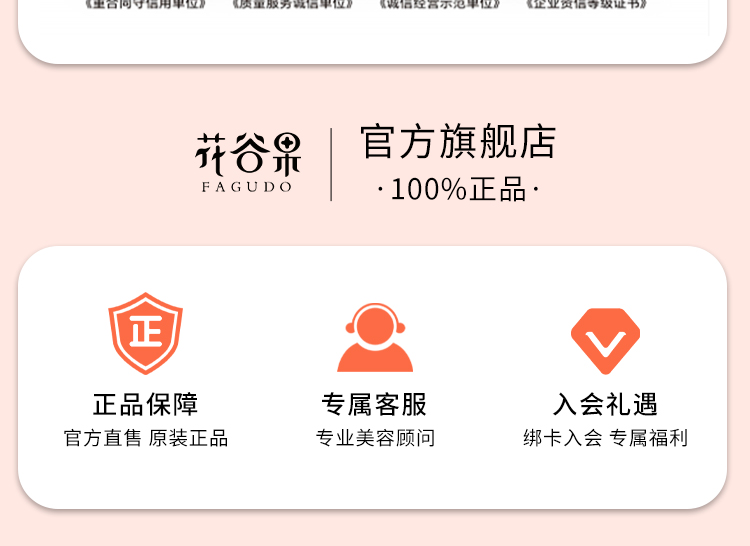Tap the 绑卡入会 subtitle text

point(562,438)
